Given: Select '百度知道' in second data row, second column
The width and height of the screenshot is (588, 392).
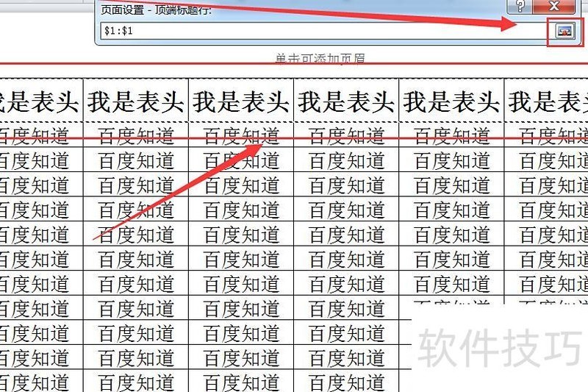Looking at the screenshot, I should [x=136, y=160].
